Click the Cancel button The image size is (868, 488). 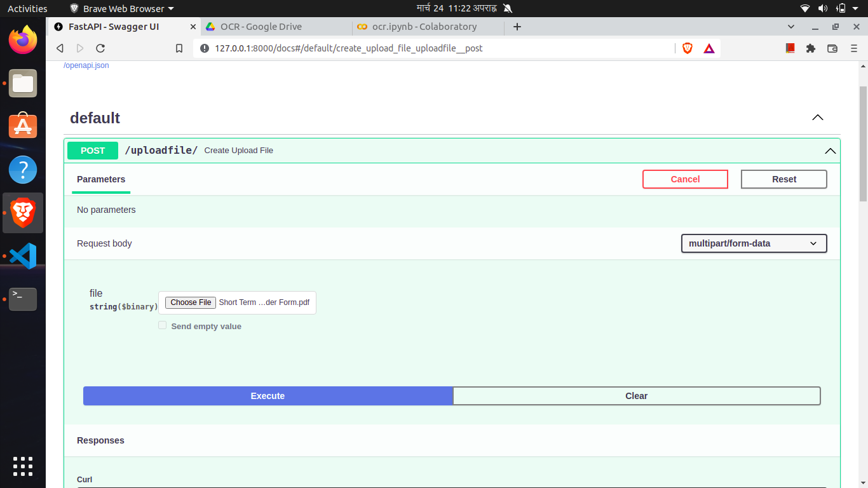tap(685, 179)
